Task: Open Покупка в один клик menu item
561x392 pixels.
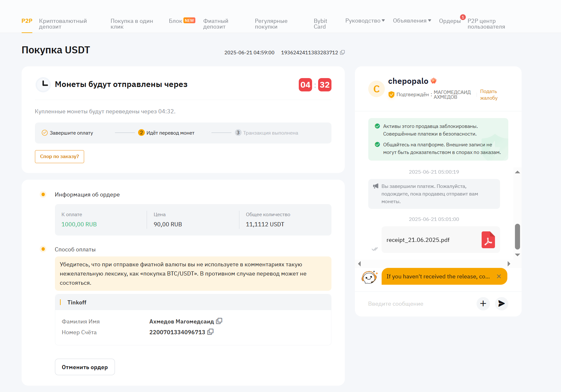Action: (132, 24)
